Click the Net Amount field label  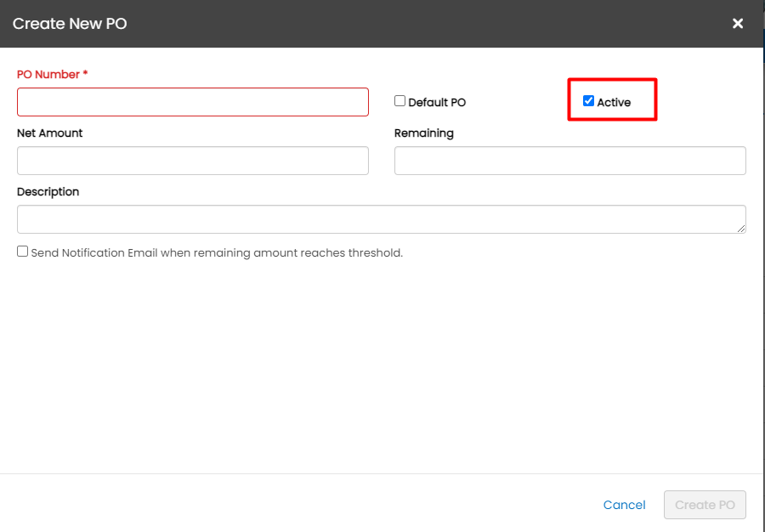point(49,133)
